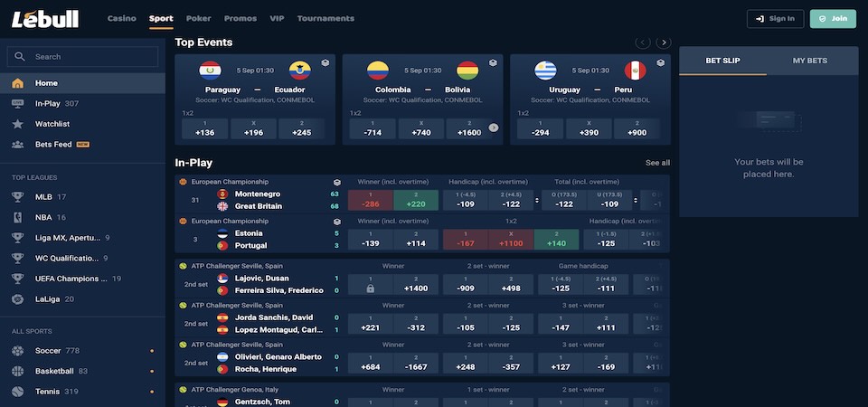868x407 pixels.
Task: Pick Montenegro winner odds -286
Action: coord(371,200)
